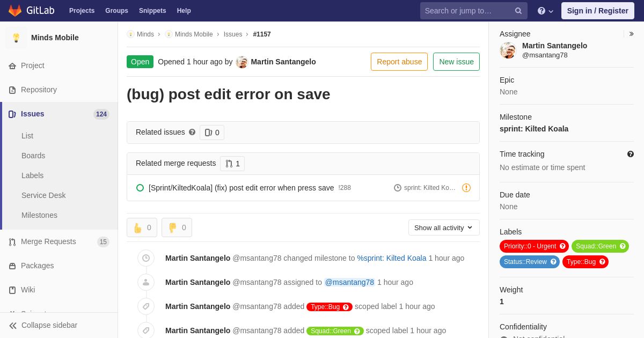Click the assignment user icon in activity
This screenshot has width=644, height=338.
click(146, 282)
